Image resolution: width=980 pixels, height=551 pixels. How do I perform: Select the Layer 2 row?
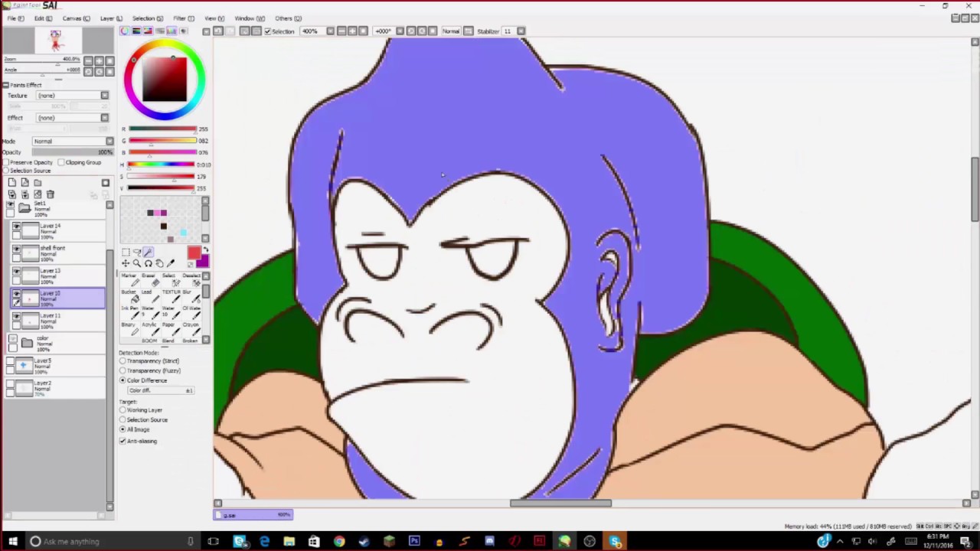pyautogui.click(x=57, y=387)
